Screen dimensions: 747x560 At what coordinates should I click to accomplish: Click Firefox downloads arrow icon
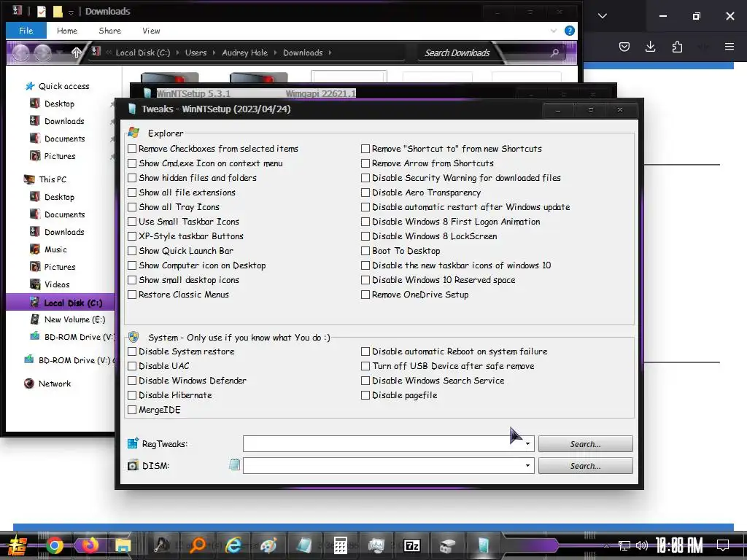650,47
